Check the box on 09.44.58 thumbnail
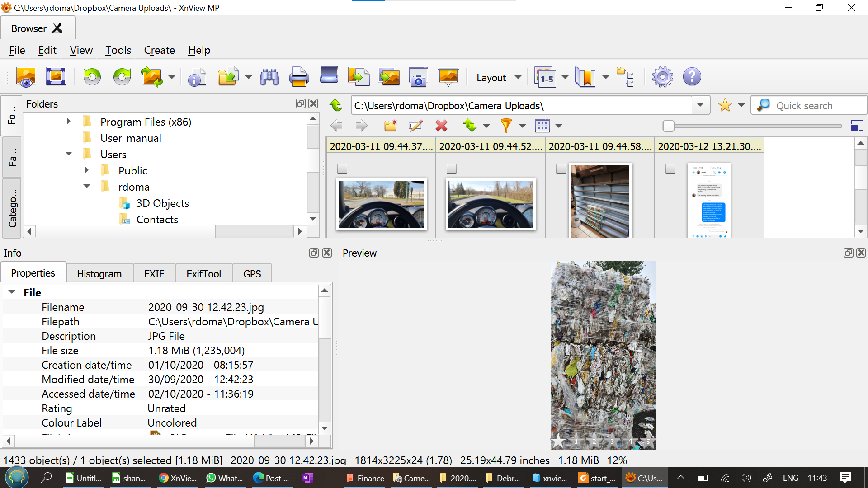 coord(561,169)
